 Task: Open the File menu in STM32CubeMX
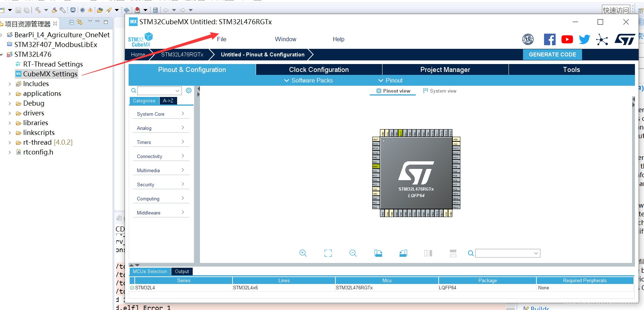222,39
